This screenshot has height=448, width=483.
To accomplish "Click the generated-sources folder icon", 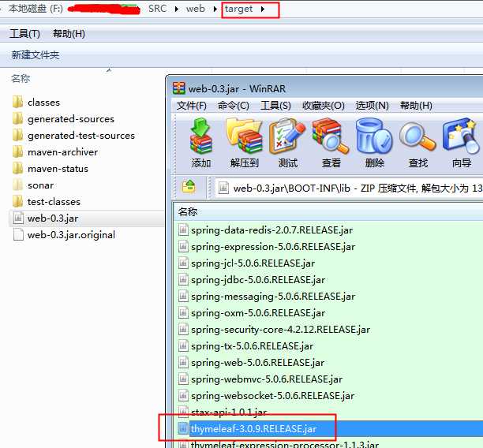I will tap(18, 118).
